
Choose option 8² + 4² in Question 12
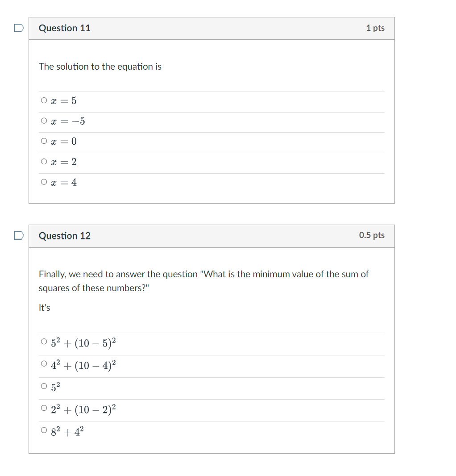tap(43, 430)
